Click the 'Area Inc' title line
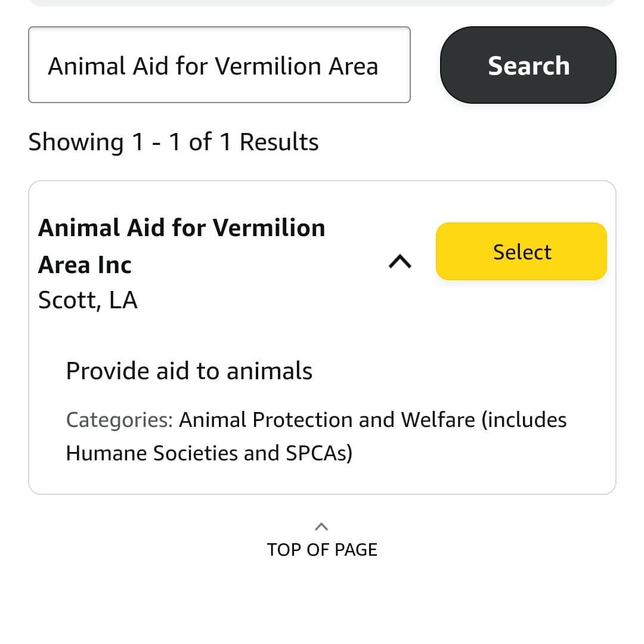This screenshot has width=644, height=644. coord(85,265)
